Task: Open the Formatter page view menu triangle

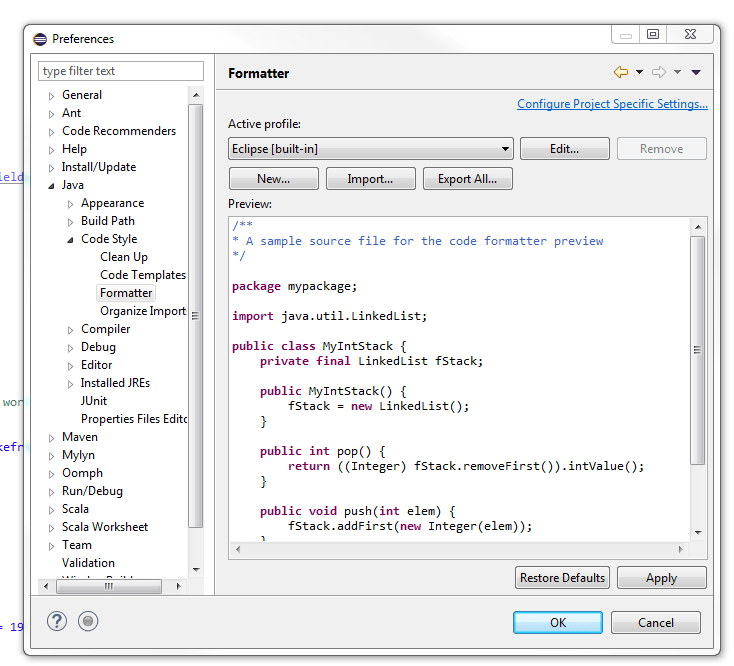Action: click(696, 72)
